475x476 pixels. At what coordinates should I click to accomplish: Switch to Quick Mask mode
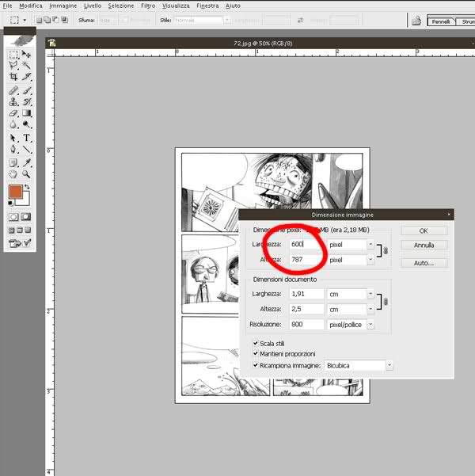[x=26, y=217]
